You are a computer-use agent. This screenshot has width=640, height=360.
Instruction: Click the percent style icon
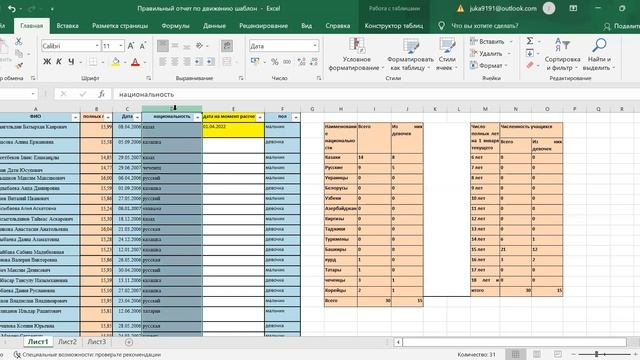(275, 62)
